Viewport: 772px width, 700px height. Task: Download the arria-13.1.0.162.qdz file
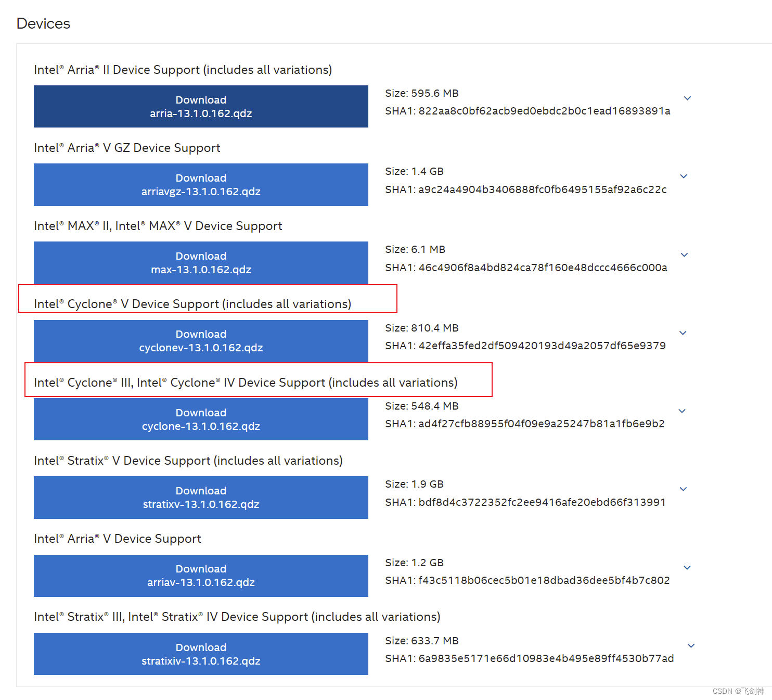[x=201, y=106]
